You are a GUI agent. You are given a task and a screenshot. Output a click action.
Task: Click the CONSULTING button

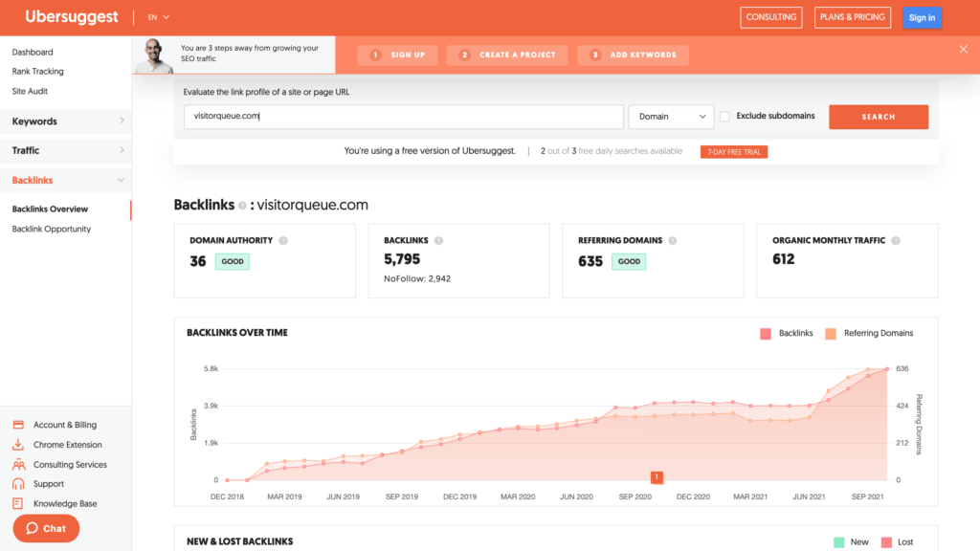[771, 17]
